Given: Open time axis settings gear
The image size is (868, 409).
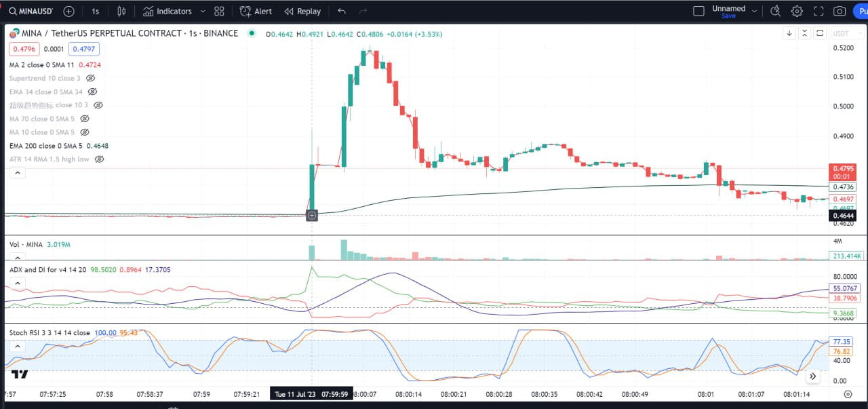Looking at the screenshot, I should (848, 394).
